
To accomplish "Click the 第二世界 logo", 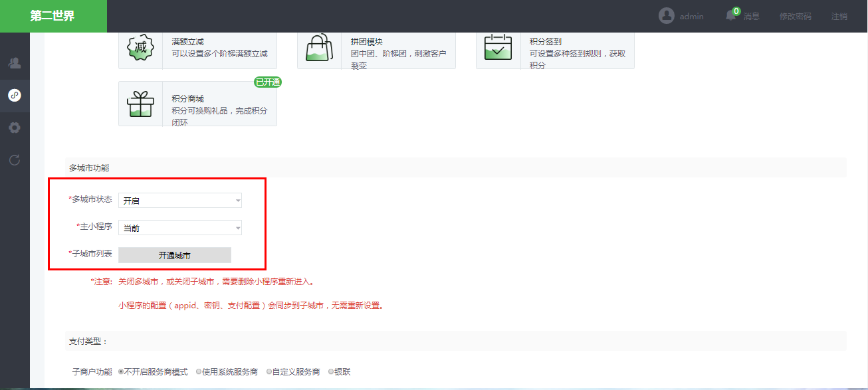I will [x=53, y=16].
